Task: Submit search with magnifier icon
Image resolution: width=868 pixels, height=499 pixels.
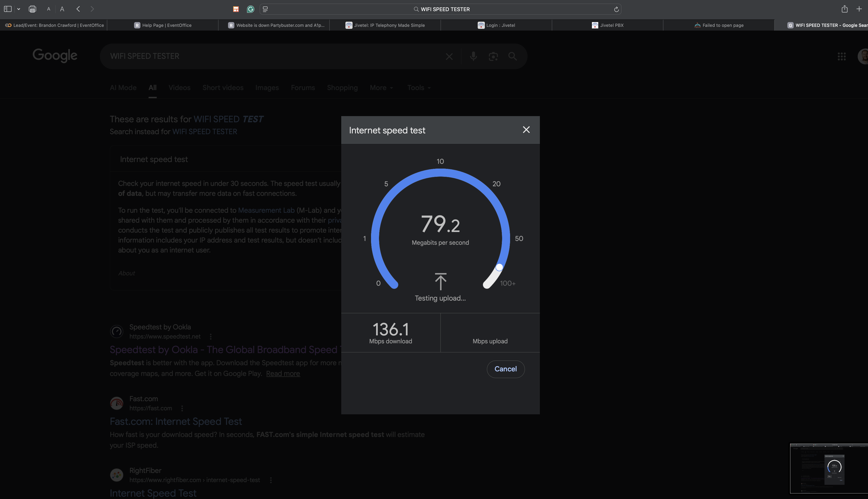Action: point(512,56)
